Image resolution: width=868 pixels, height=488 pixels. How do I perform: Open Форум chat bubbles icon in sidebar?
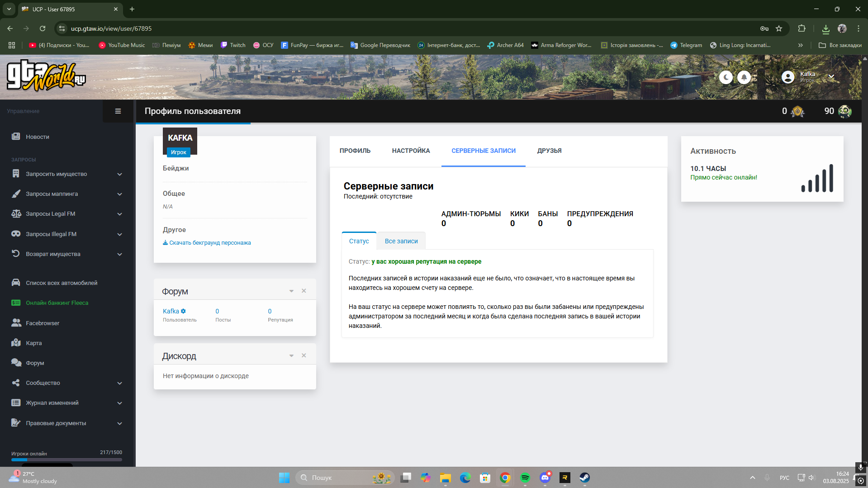[16, 363]
